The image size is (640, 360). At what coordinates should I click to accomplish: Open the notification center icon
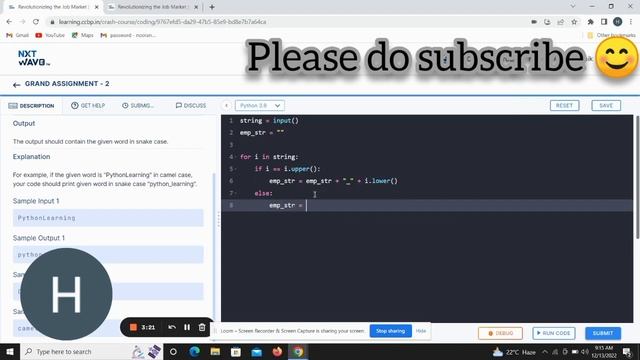click(x=628, y=351)
